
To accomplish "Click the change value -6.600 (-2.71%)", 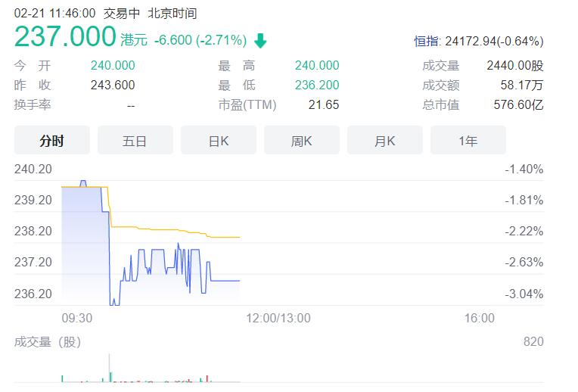I will 200,40.
